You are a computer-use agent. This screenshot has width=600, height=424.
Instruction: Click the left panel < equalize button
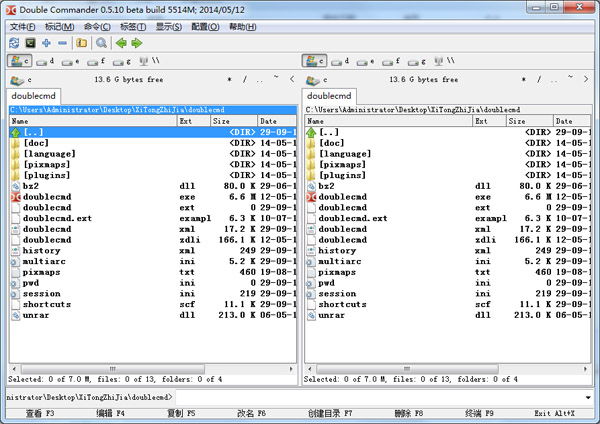[292, 79]
